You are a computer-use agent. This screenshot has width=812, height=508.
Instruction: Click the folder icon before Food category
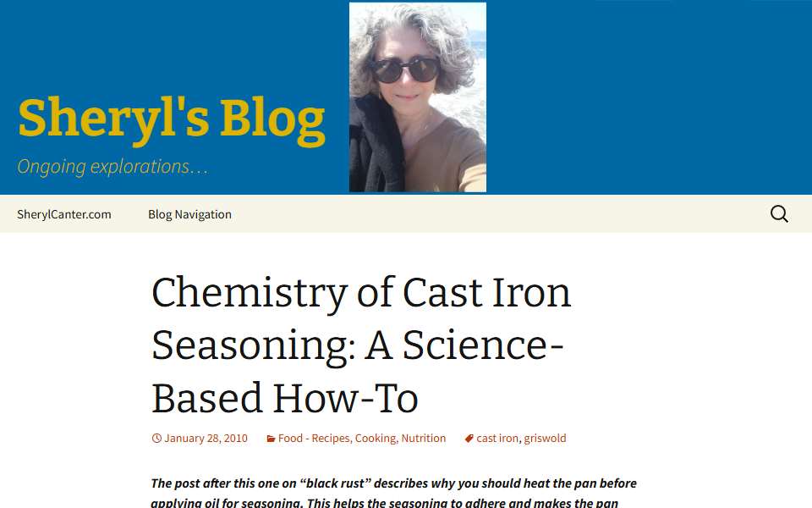pos(271,439)
